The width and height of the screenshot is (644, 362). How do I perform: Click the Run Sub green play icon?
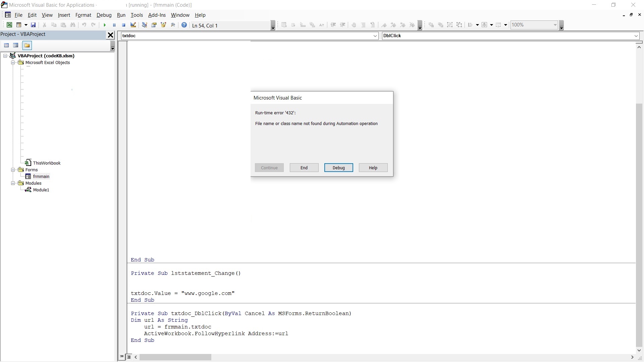(x=105, y=25)
